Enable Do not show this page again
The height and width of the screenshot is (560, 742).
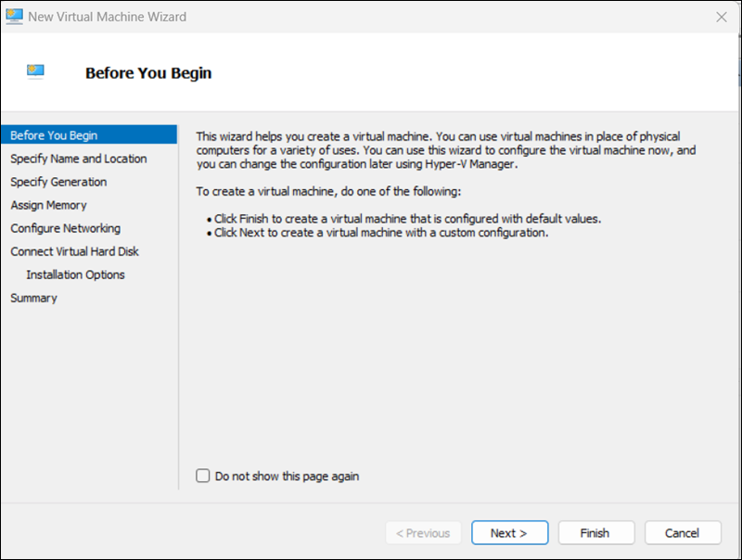[203, 476]
